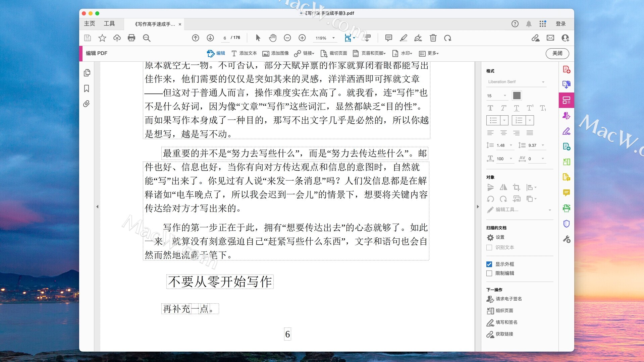Uncheck the 显示外框 checkbox
Viewport: 644px width, 362px height.
pyautogui.click(x=489, y=264)
